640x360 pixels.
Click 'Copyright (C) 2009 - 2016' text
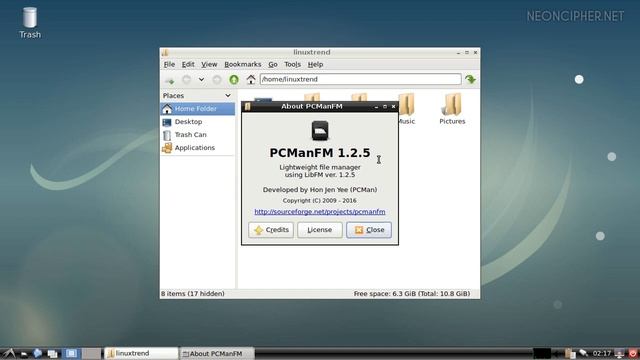[x=320, y=201]
